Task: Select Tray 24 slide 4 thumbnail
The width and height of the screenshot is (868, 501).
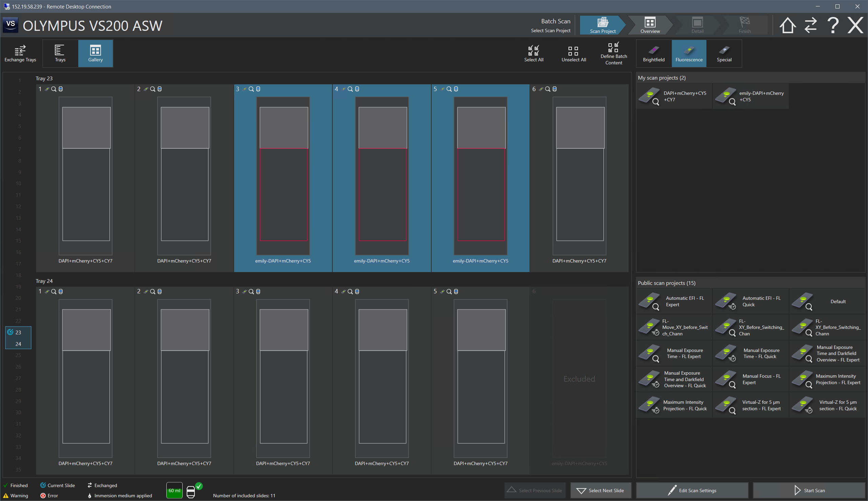Action: 382,378
